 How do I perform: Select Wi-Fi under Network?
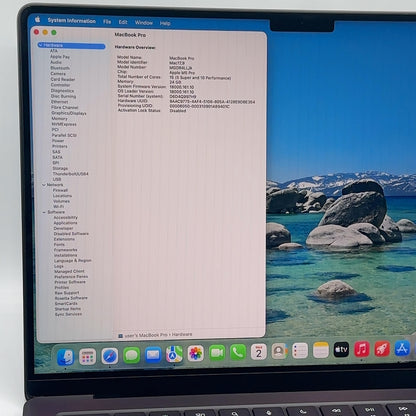[59, 207]
